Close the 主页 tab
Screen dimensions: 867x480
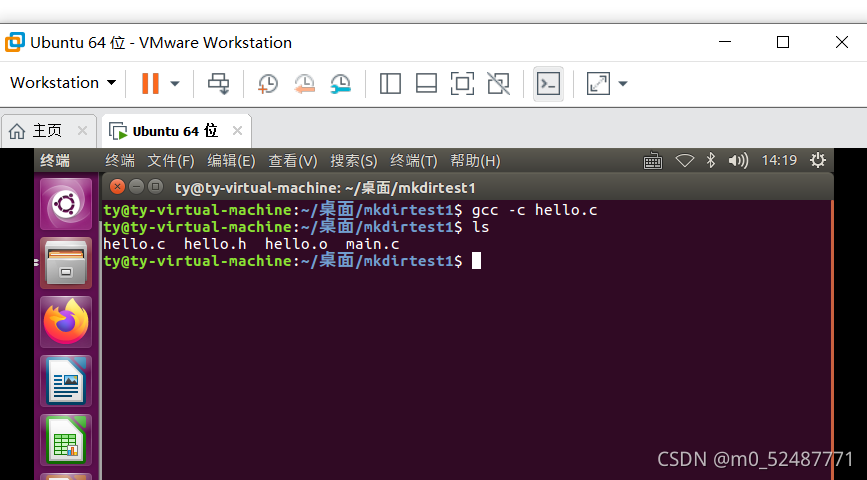82,131
